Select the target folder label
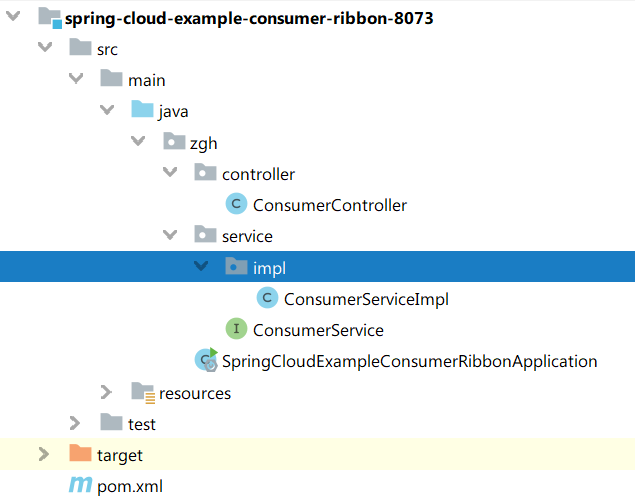Screen dimensions: 635x502 pos(120,456)
